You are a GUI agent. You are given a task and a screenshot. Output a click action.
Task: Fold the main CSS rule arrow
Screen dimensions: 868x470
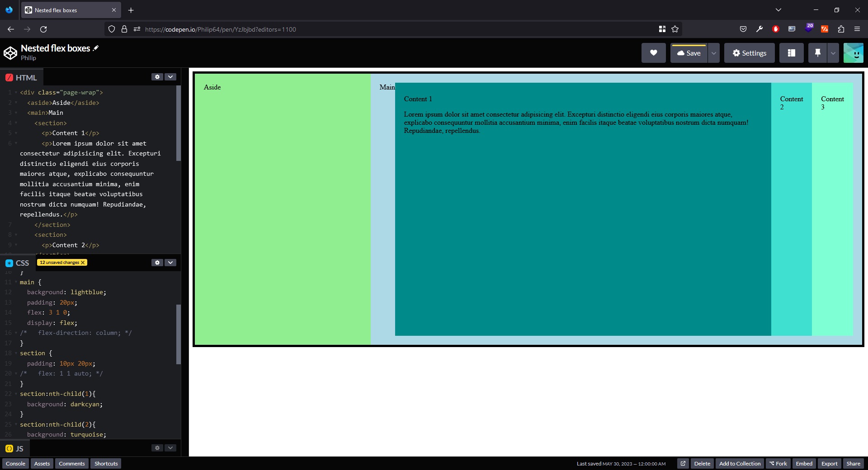(x=16, y=282)
